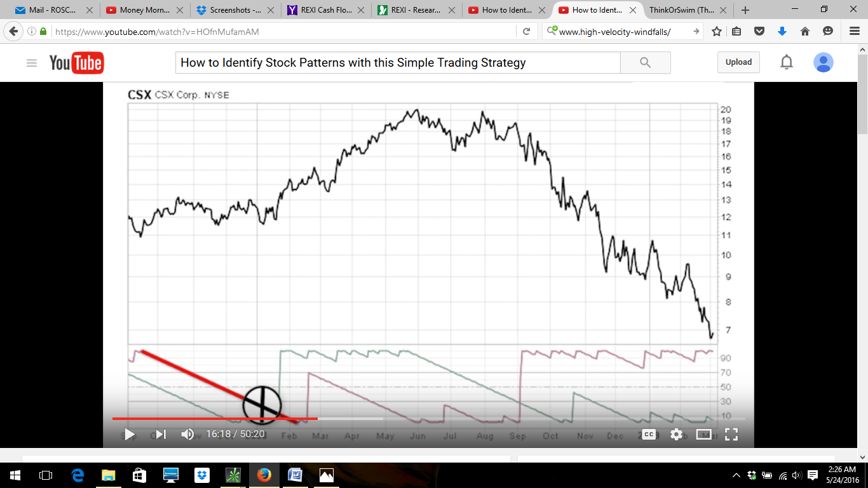
Task: Open video player settings gear
Action: 676,434
